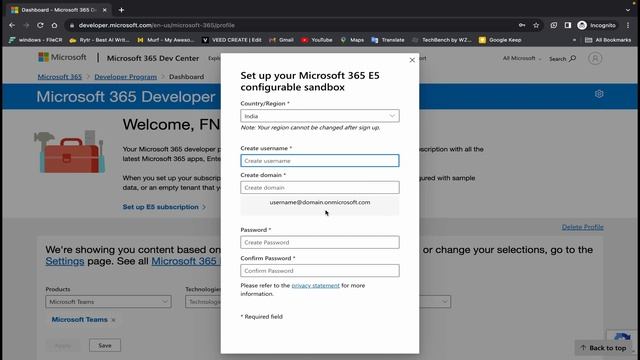Image resolution: width=640 pixels, height=360 pixels.
Task: Reload the page
Action: click(x=40, y=25)
